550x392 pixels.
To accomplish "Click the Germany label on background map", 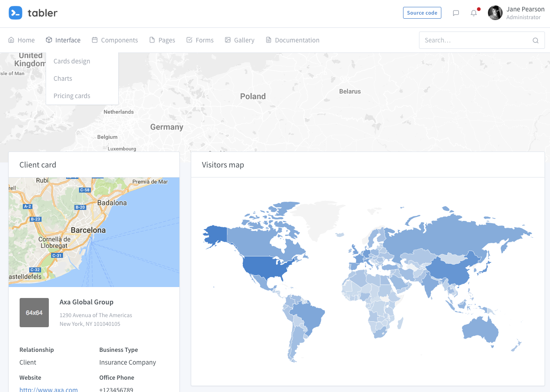I will point(167,127).
